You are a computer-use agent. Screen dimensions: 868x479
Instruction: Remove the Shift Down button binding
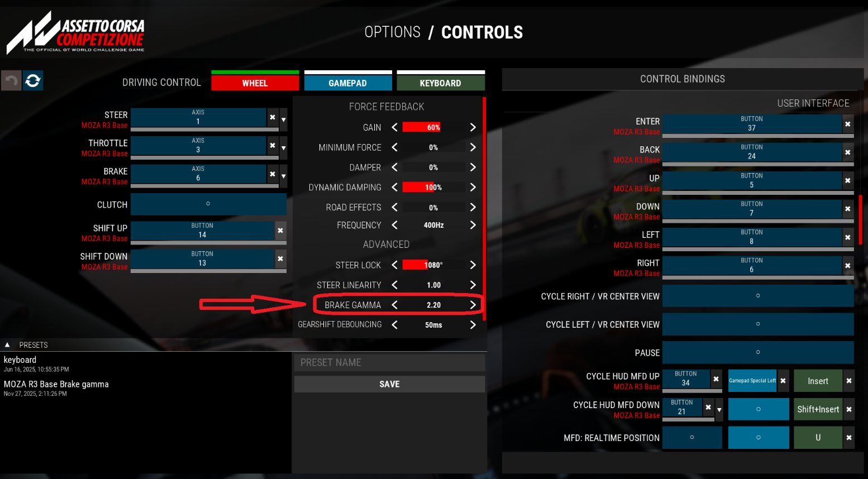click(280, 258)
